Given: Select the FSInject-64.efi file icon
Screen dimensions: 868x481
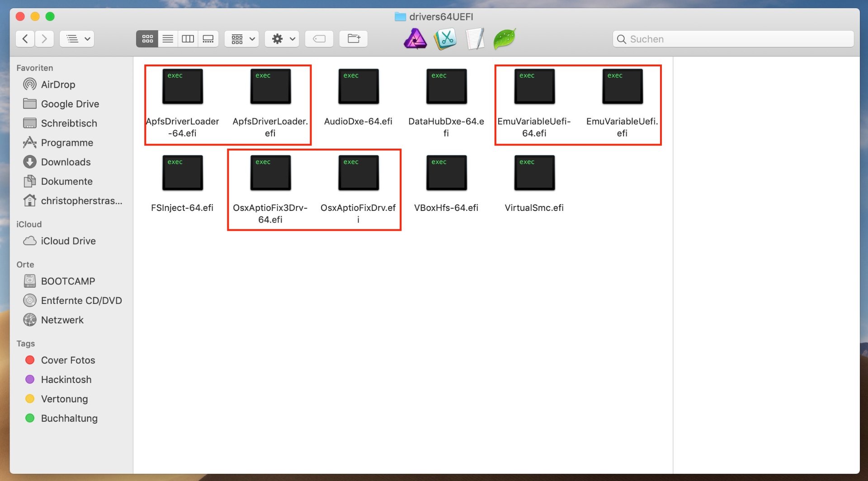Looking at the screenshot, I should 183,173.
